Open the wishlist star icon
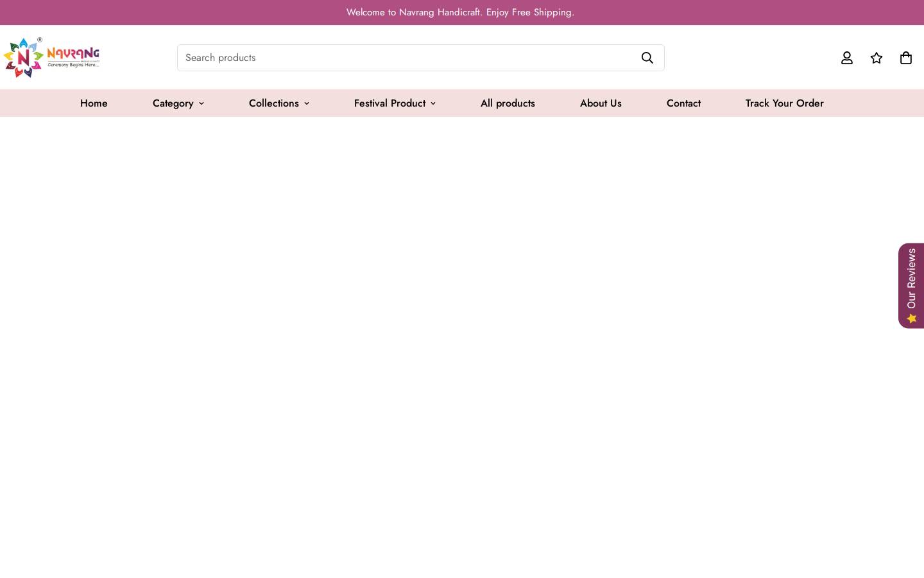The width and height of the screenshot is (924, 578). point(877,58)
